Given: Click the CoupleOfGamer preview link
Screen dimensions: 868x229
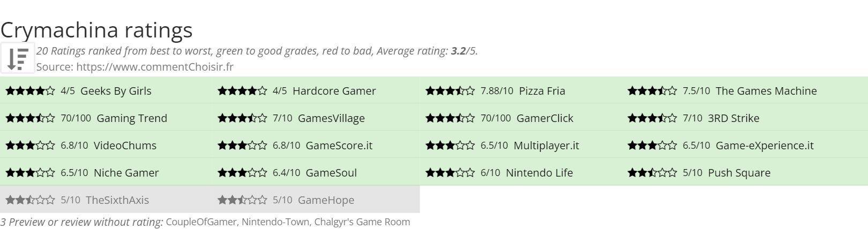Looking at the screenshot, I should (x=201, y=222).
